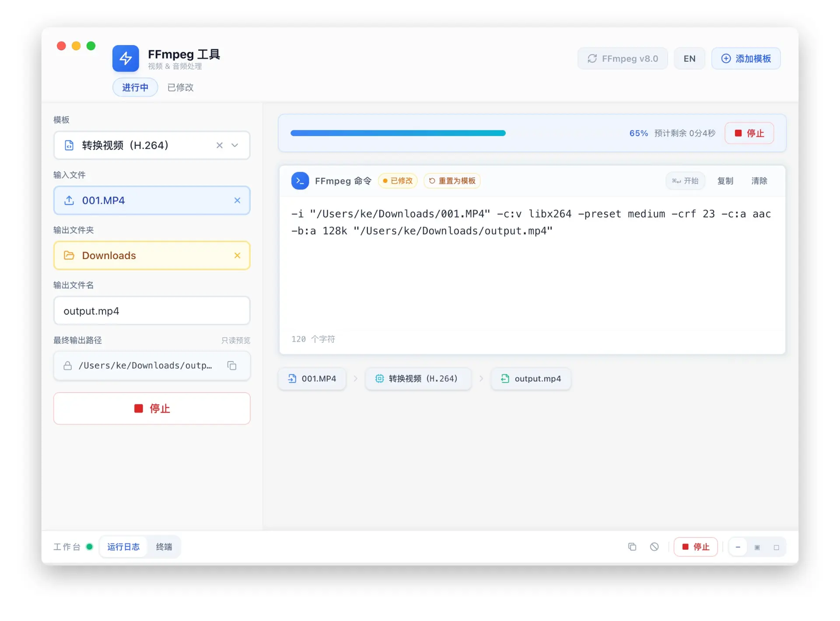Click the 工作台 workbench label

[67, 547]
